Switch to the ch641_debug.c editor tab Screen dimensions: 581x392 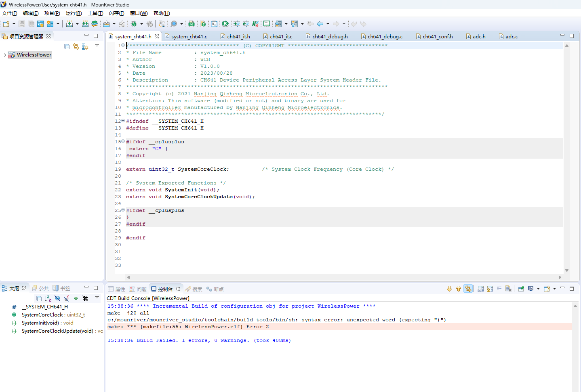(x=382, y=36)
